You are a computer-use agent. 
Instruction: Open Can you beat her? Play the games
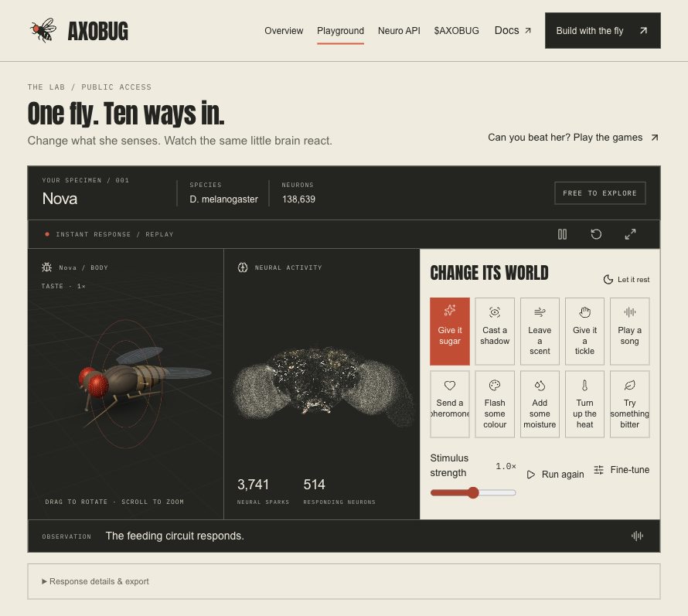(x=573, y=138)
